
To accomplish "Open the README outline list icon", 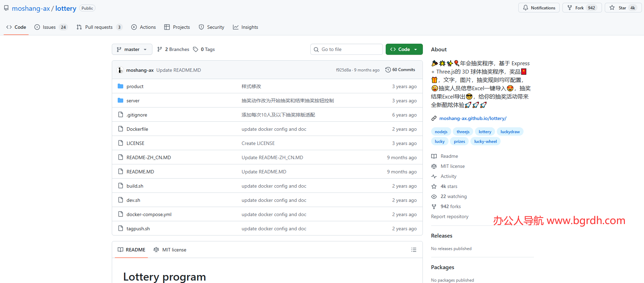I will click(x=413, y=250).
